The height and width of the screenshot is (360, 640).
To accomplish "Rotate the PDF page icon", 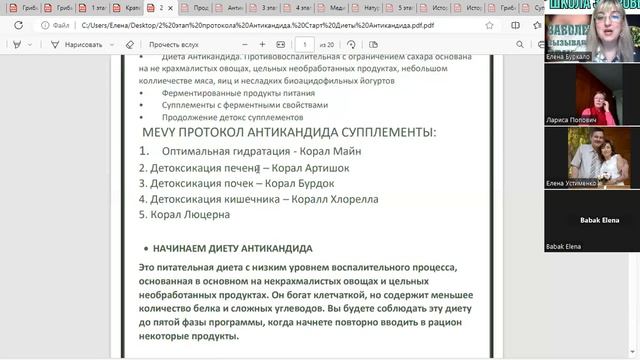I will 351,44.
